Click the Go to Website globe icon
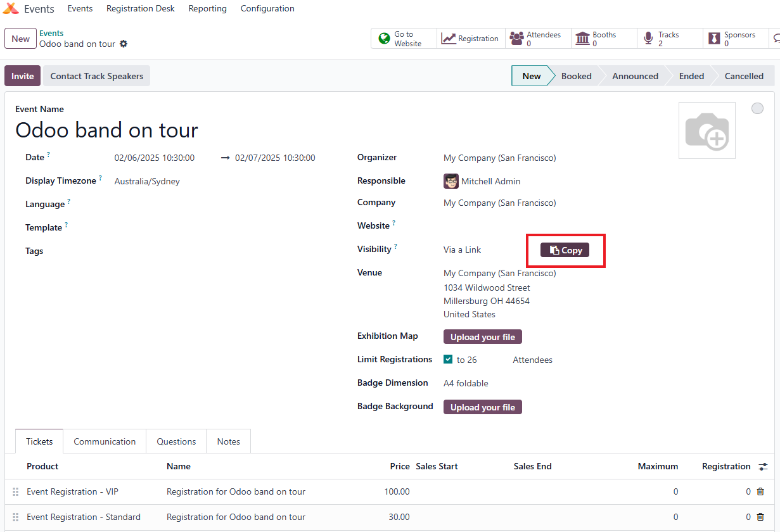The height and width of the screenshot is (532, 780). click(x=384, y=39)
